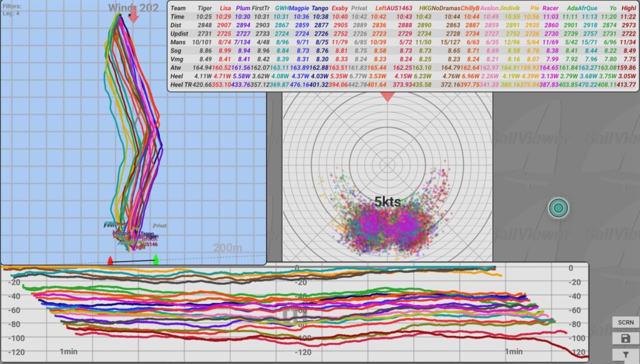Select the green start line mark
Viewport: 640px width, 364px height.
156,259
